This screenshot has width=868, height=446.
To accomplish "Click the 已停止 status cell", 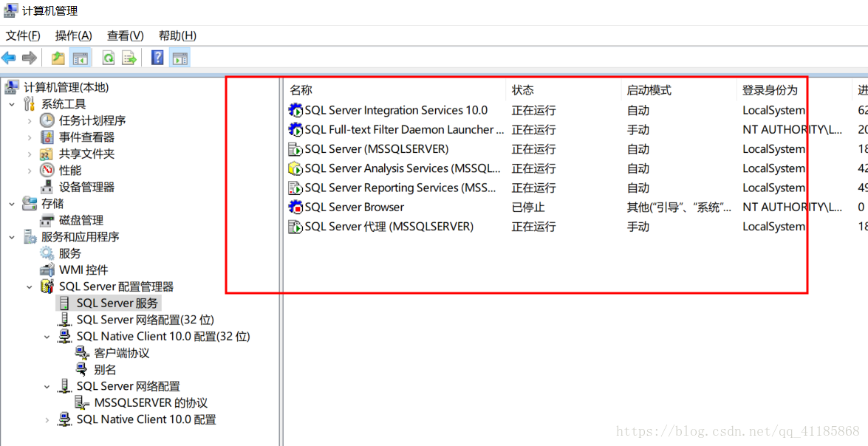I will coord(528,207).
